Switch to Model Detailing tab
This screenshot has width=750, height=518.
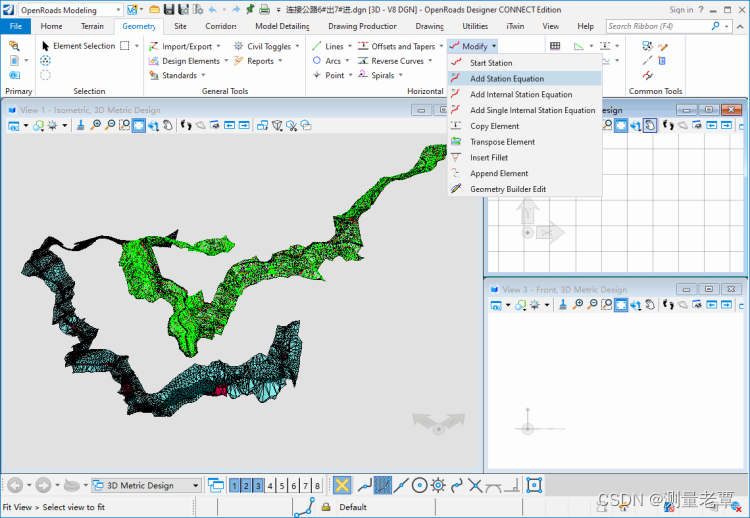pos(282,26)
